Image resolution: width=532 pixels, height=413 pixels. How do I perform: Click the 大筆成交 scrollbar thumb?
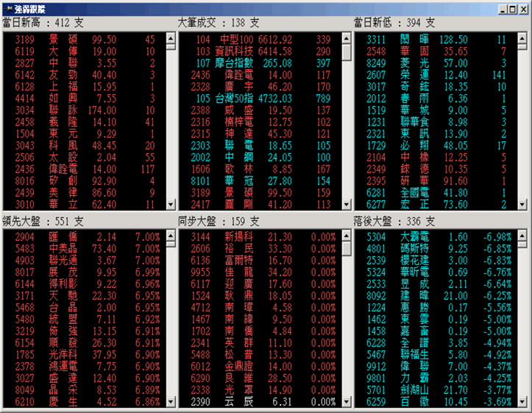pyautogui.click(x=347, y=52)
